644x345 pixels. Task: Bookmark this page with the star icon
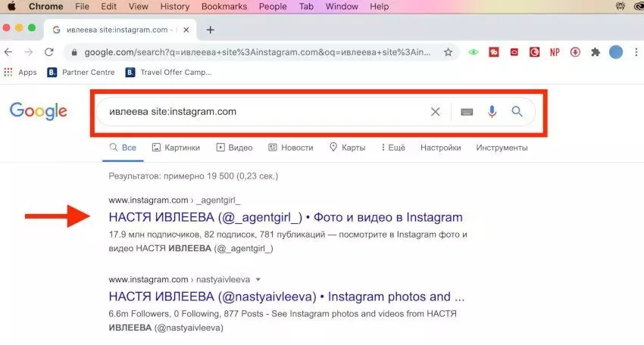click(448, 52)
